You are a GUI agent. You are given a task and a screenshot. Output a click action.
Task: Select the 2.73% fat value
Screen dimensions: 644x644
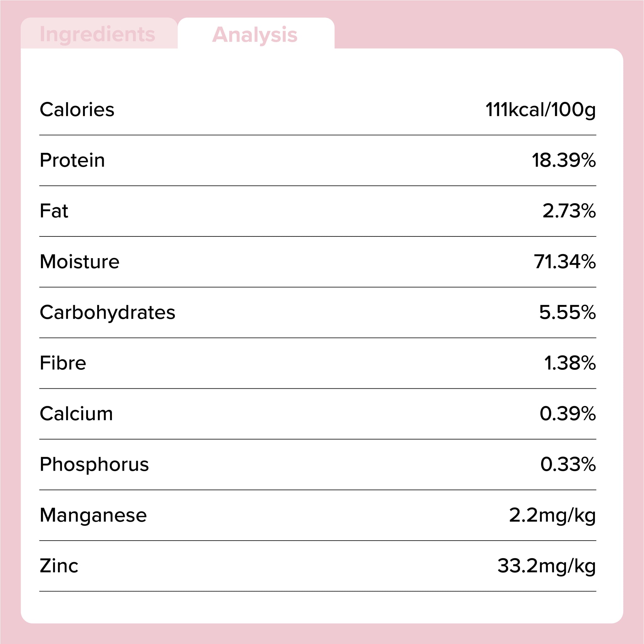[569, 211]
